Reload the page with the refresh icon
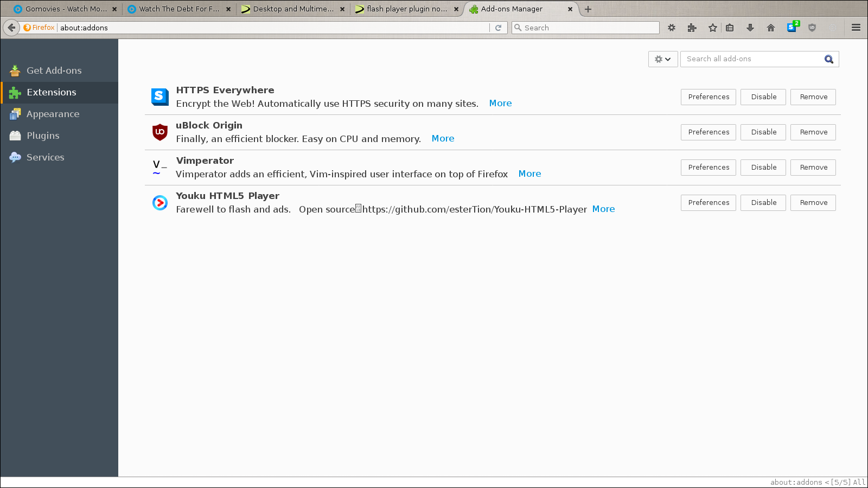Viewport: 868px width, 488px height. (x=498, y=28)
